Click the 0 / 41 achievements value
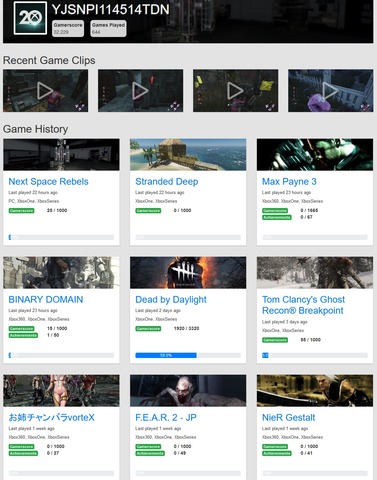This screenshot has width=377, height=480. [306, 453]
